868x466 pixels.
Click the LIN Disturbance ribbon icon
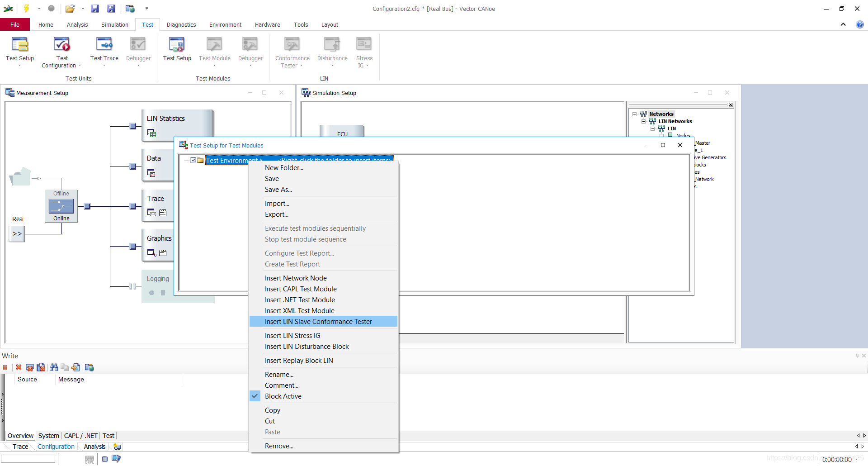pos(332,44)
